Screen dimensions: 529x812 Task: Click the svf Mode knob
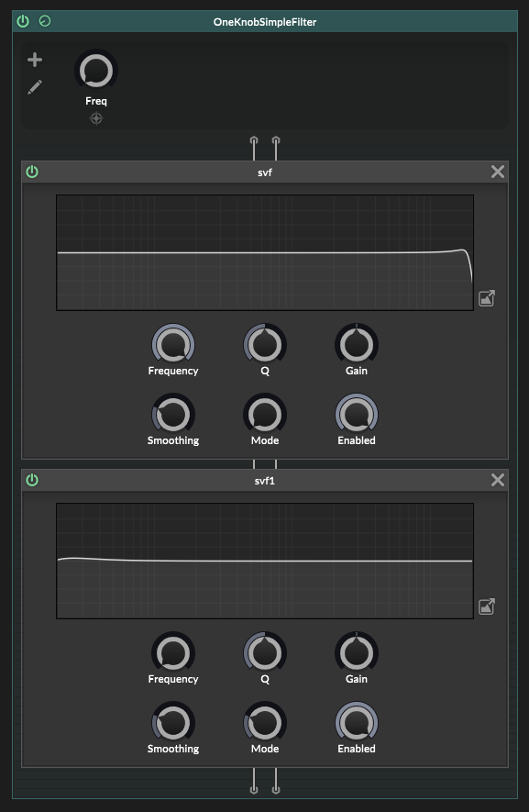point(265,415)
